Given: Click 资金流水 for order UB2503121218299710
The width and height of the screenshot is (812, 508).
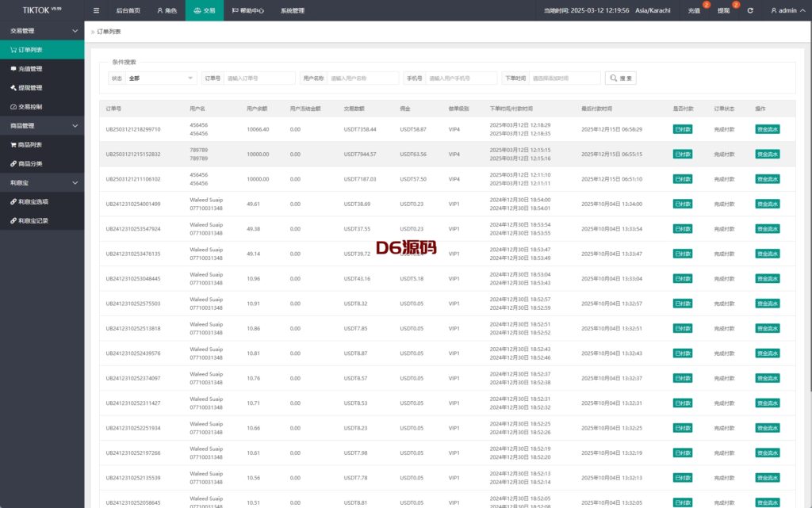Looking at the screenshot, I should [768, 129].
